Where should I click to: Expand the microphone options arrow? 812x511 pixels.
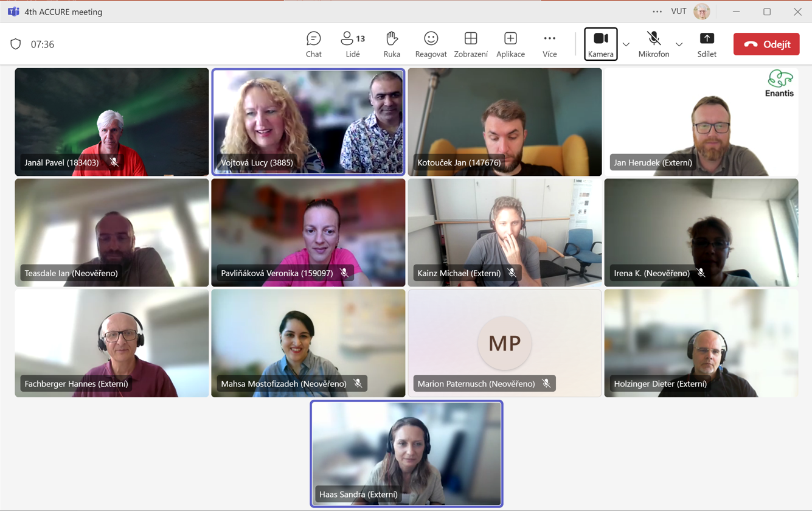pos(679,44)
